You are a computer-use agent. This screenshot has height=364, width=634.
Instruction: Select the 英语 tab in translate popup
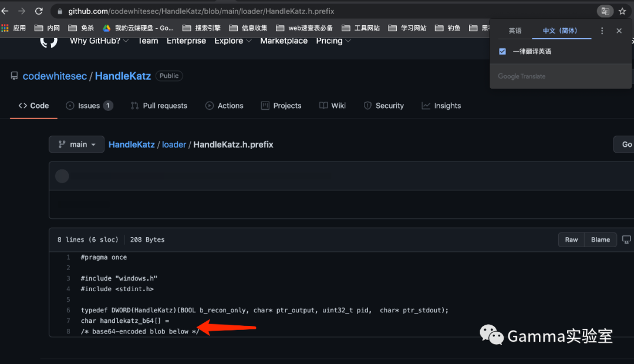(515, 31)
